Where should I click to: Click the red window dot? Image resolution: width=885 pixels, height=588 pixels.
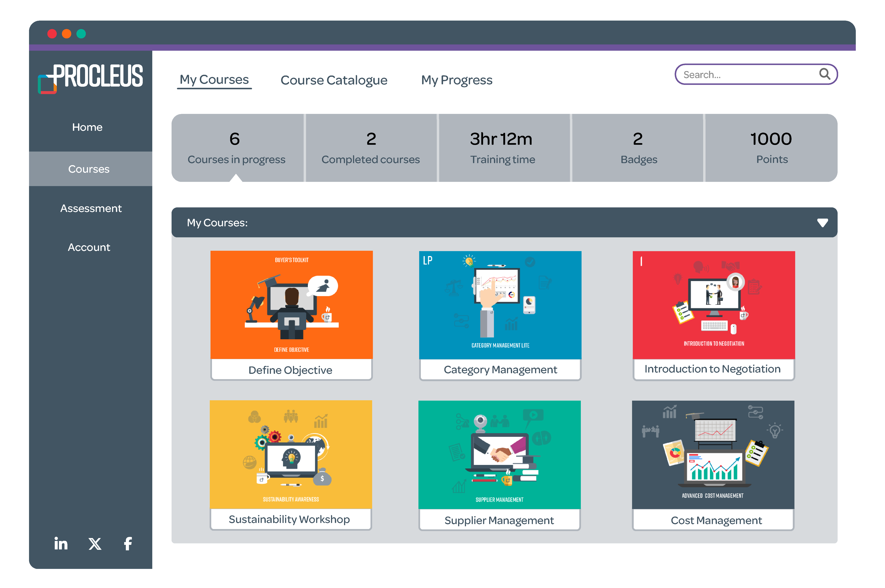click(x=52, y=34)
